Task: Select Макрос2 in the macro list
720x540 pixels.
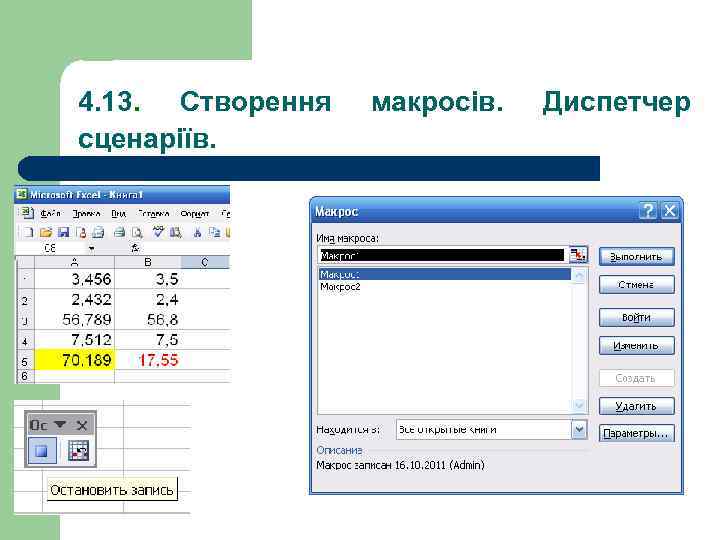Action: pos(445,287)
